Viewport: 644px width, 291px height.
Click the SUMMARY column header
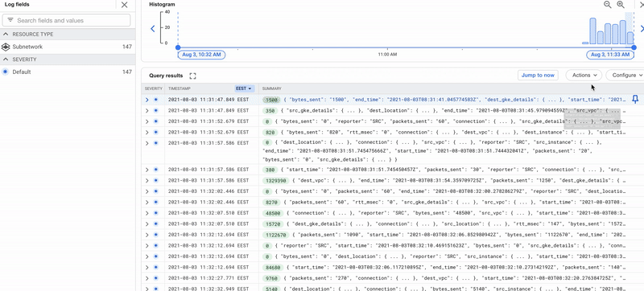click(272, 88)
